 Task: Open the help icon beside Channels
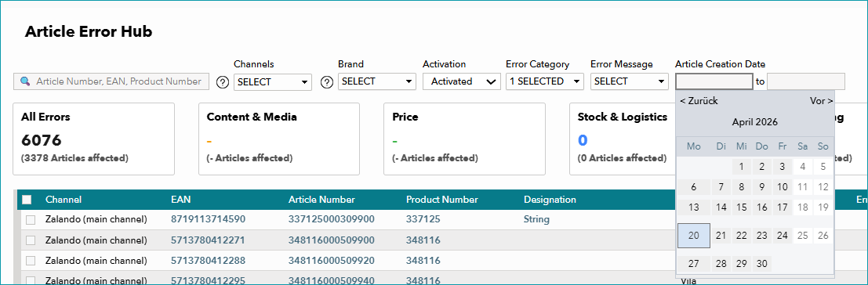(223, 82)
